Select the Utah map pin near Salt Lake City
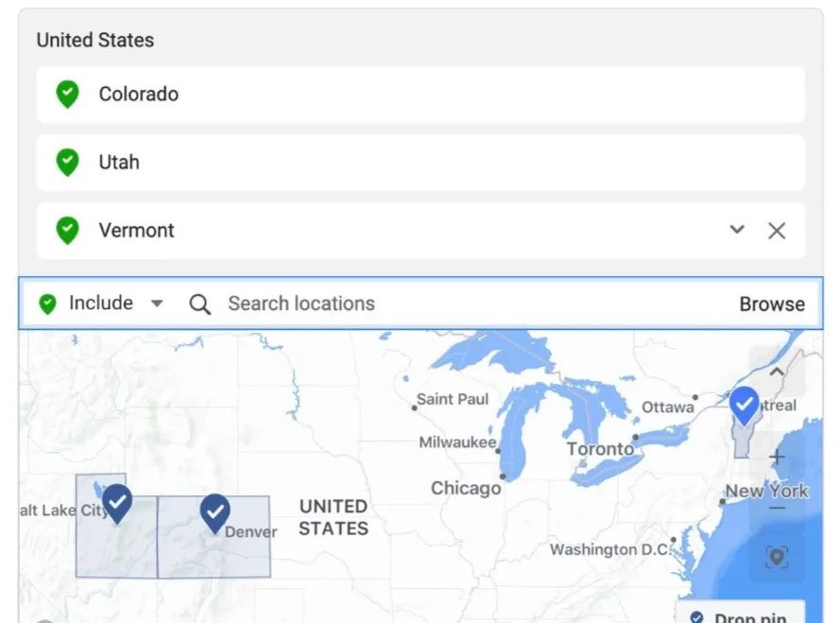 pyautogui.click(x=117, y=504)
